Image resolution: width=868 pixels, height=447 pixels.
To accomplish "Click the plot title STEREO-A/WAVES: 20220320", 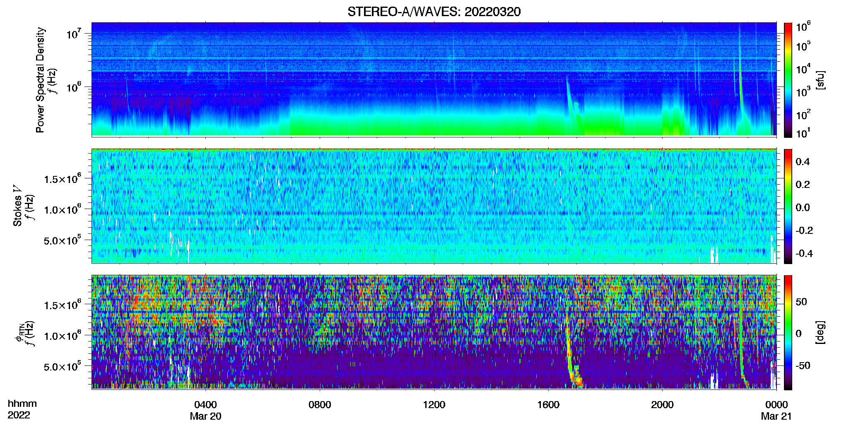I will 434,12.
